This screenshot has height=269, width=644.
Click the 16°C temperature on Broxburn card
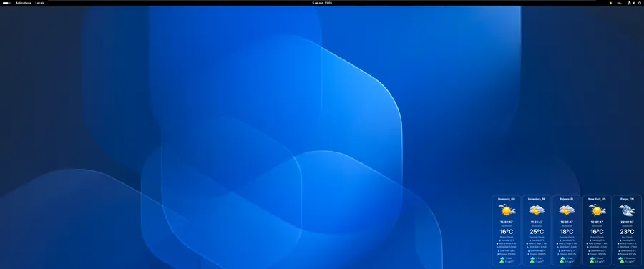point(507,232)
